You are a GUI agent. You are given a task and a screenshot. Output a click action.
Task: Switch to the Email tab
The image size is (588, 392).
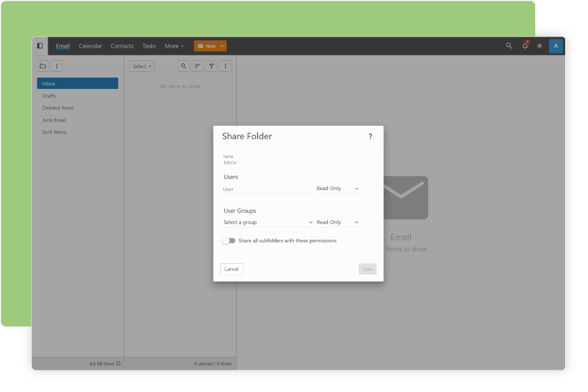(63, 46)
